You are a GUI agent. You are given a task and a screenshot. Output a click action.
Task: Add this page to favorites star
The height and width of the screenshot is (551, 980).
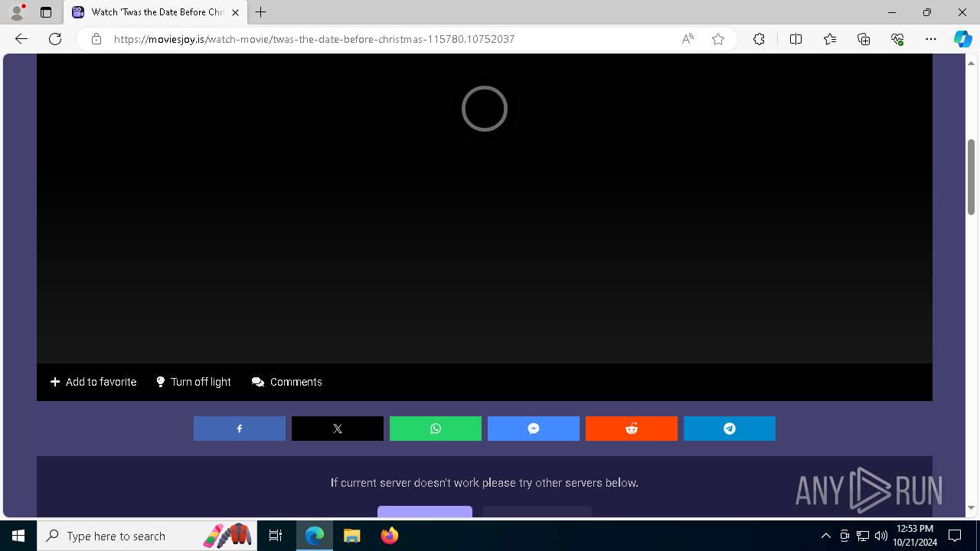coord(718,39)
